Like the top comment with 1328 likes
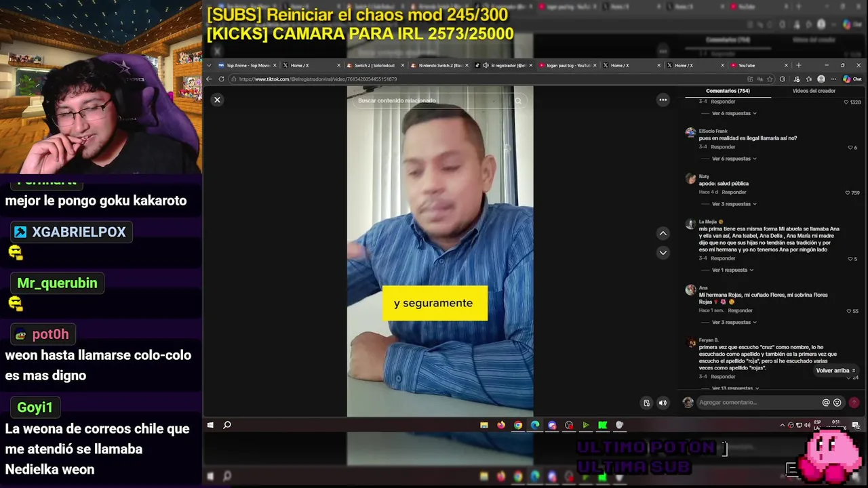 pos(846,102)
